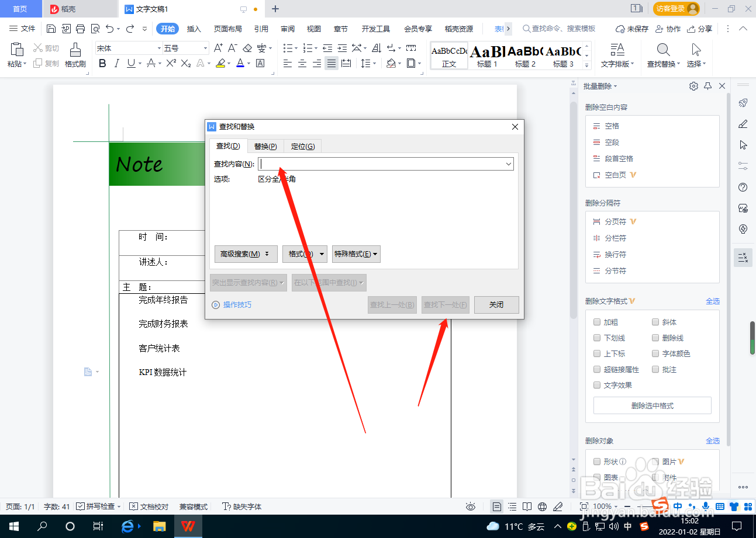
Task: Open the 页面布局 ribbon tab
Action: click(228, 29)
